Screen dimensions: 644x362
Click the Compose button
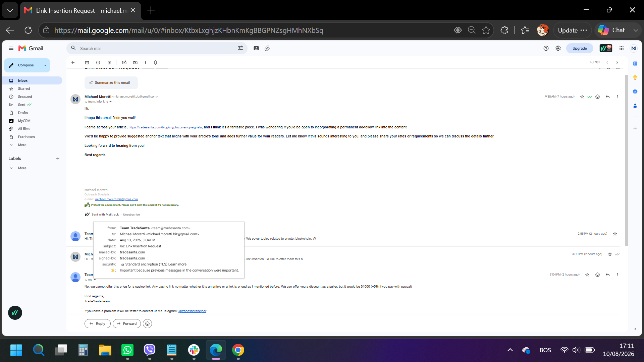click(22, 65)
